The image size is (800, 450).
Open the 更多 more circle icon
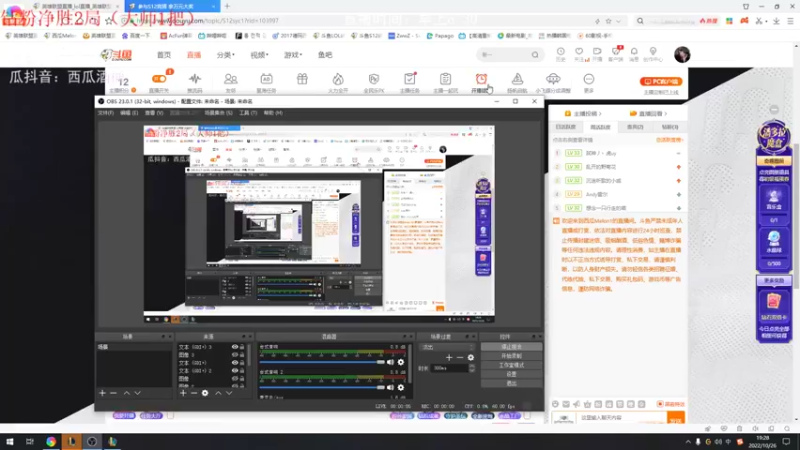coord(589,79)
